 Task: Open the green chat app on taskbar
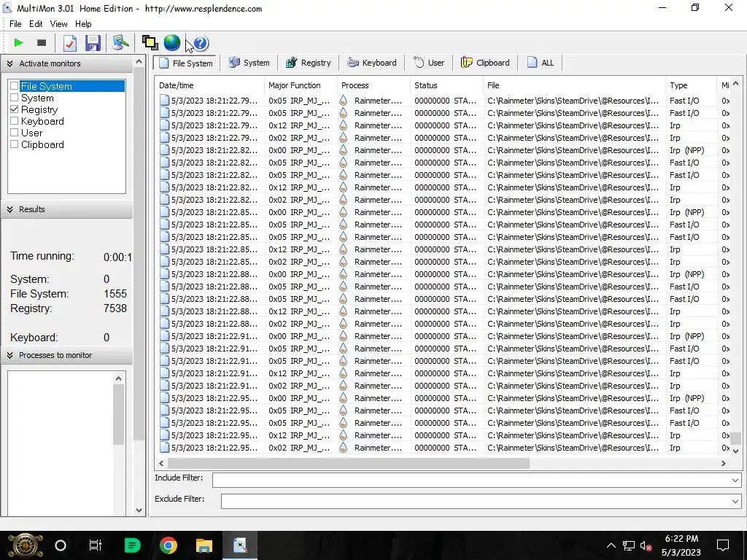tap(132, 545)
